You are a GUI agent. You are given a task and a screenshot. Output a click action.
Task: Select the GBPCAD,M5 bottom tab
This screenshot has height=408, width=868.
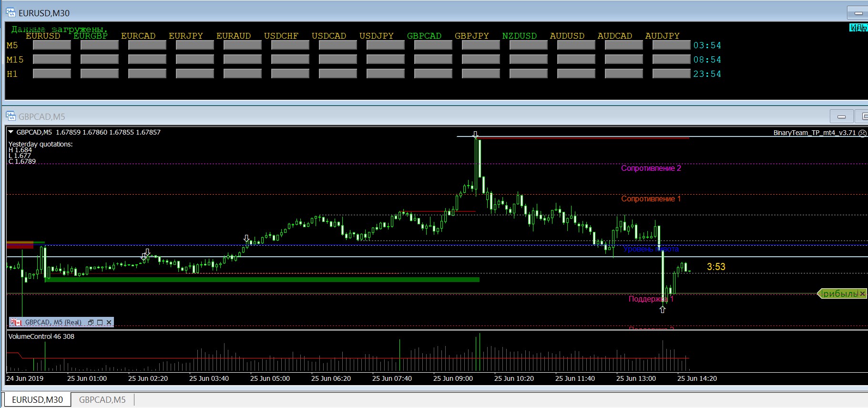(x=102, y=400)
